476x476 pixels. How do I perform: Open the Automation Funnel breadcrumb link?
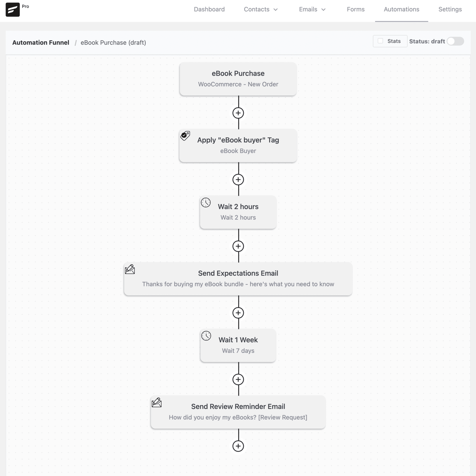click(41, 42)
